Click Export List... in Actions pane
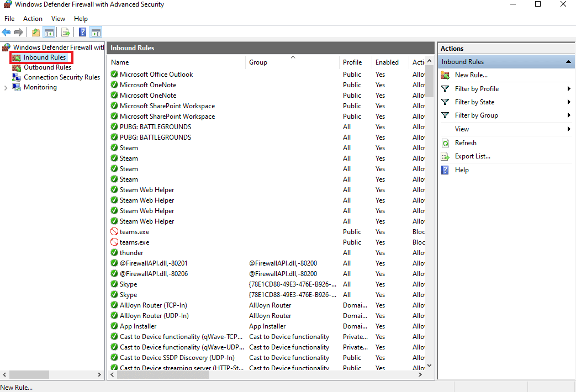 (472, 156)
